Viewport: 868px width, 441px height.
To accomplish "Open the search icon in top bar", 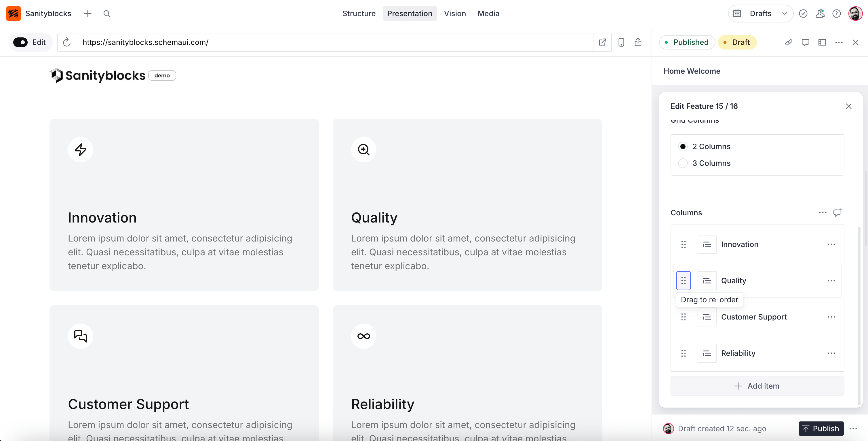I will click(x=107, y=14).
